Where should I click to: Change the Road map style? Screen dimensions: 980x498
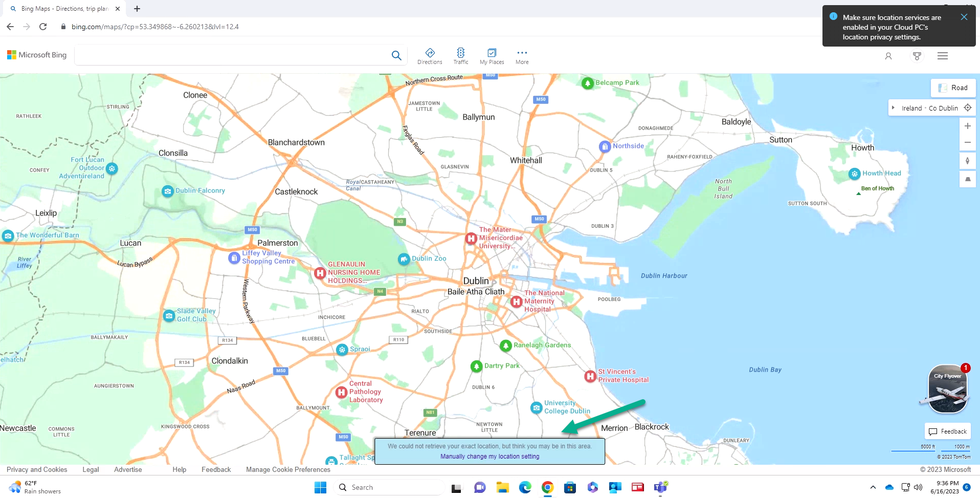click(x=953, y=88)
